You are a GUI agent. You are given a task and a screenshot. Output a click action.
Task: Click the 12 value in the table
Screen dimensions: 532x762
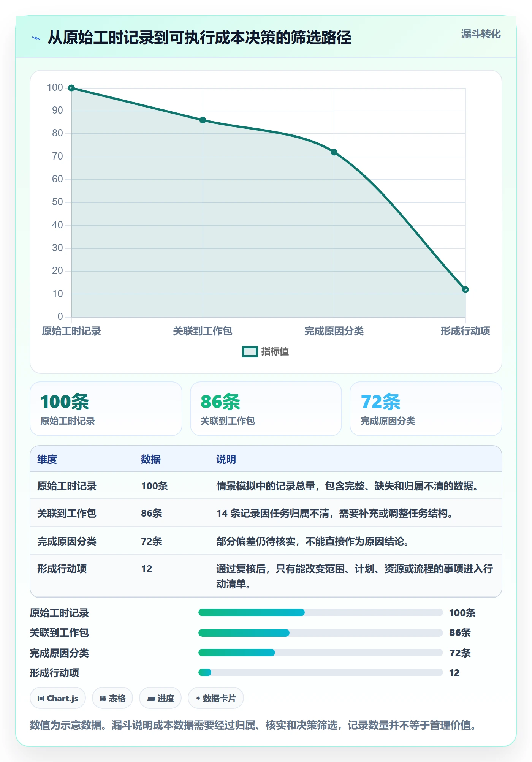tap(147, 569)
